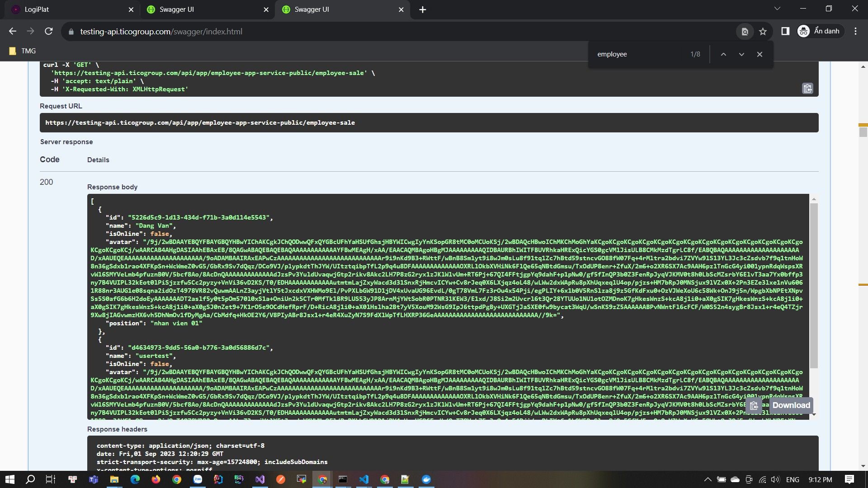Go to previous find result
The height and width of the screenshot is (488, 868).
pos(723,54)
